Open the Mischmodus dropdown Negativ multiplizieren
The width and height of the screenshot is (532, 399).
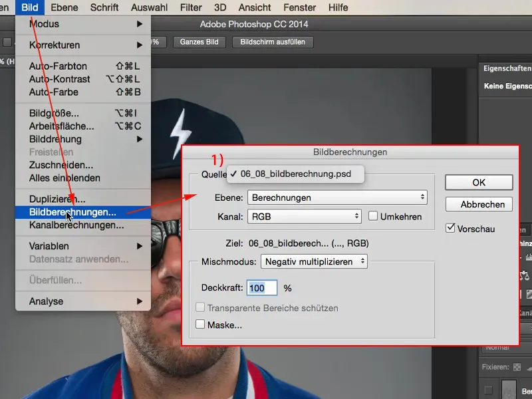[314, 261]
